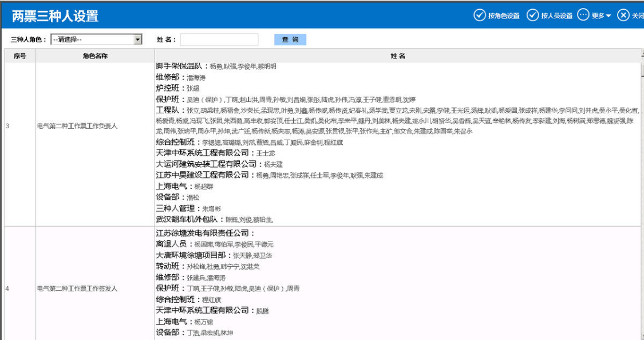The width and height of the screenshot is (644, 340).
Task: Click 江苏中昊建设工程有限公司 label
Action: [x=203, y=175]
